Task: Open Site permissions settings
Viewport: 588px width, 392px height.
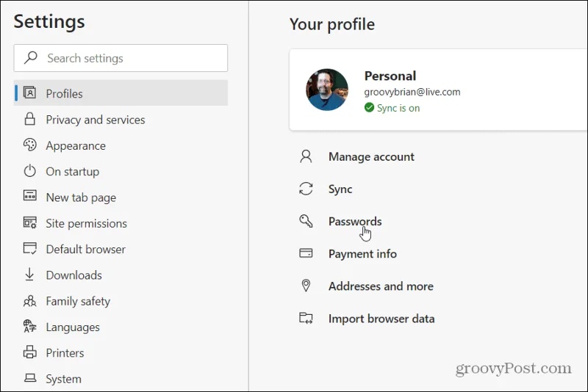Action: (x=121, y=223)
